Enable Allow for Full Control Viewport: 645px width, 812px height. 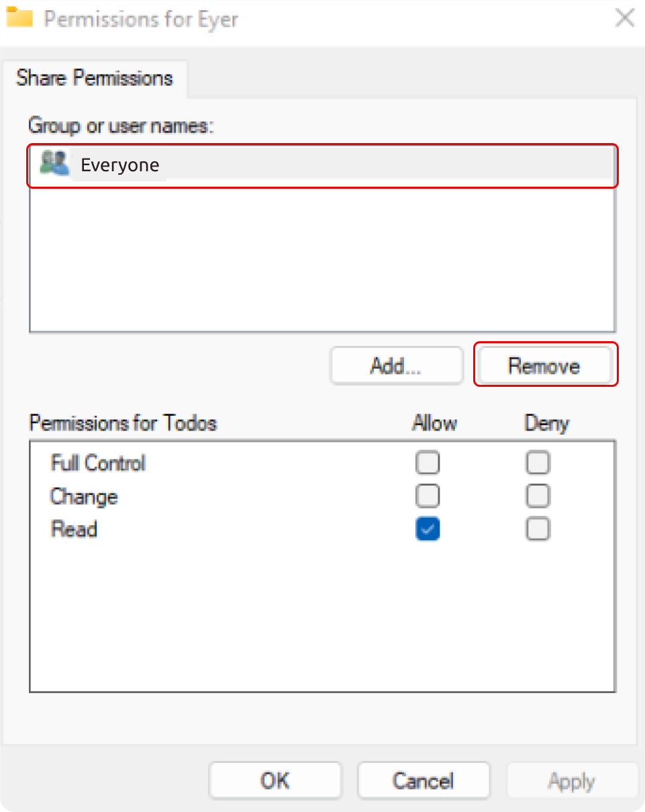[x=428, y=463]
